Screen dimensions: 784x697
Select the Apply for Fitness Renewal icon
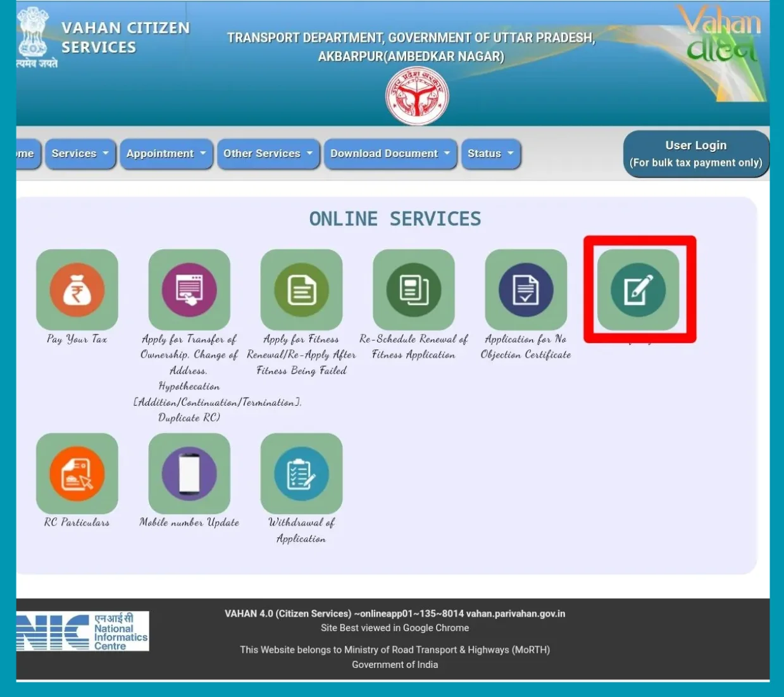coord(301,290)
